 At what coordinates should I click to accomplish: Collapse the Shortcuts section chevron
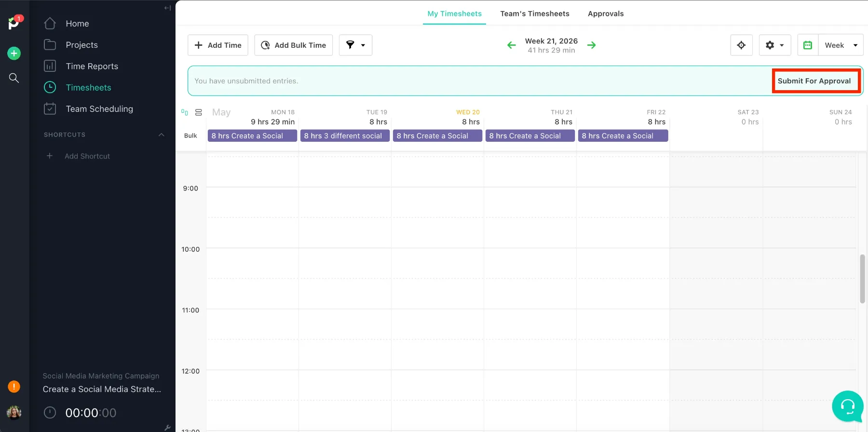[162, 135]
